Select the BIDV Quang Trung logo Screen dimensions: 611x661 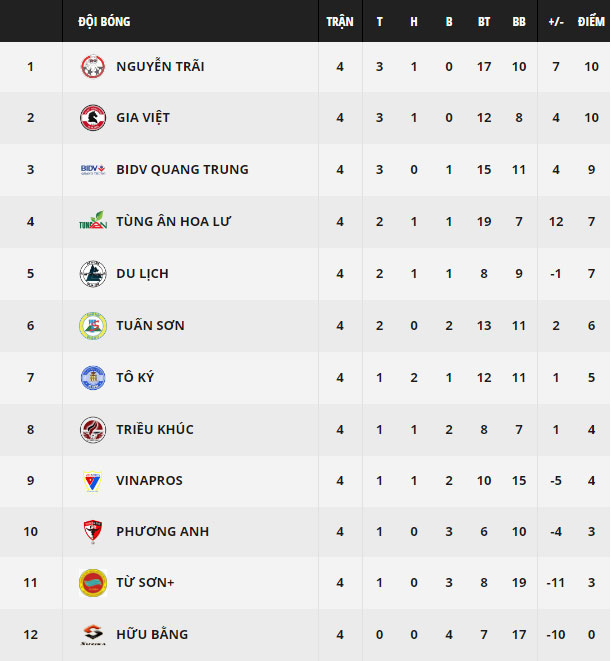93,169
